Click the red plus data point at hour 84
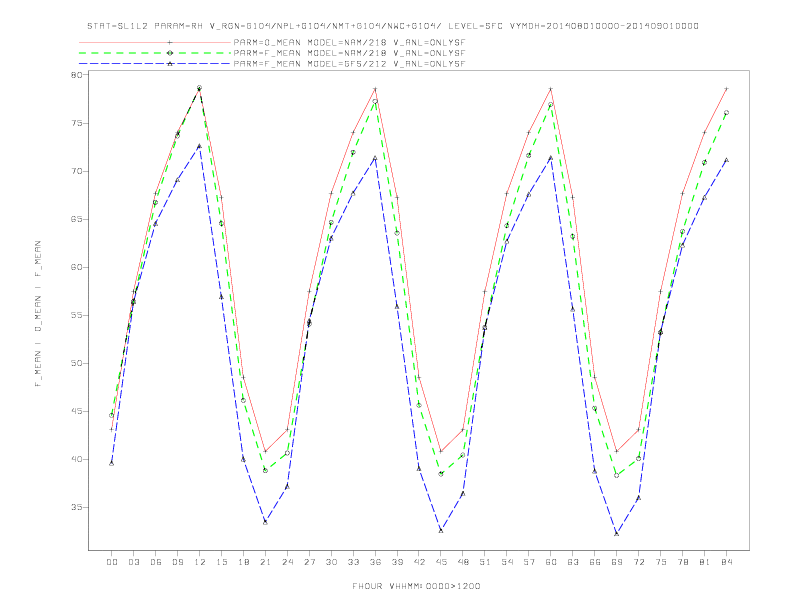This screenshot has height=612, width=792. pos(727,89)
